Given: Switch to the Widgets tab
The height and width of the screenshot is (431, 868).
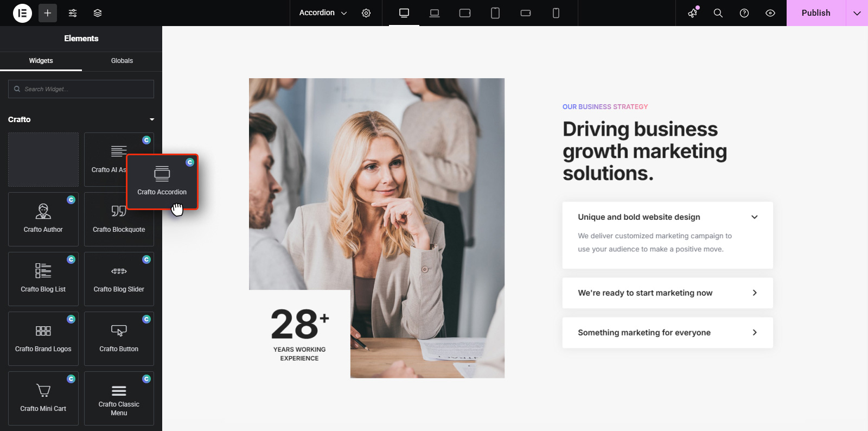Looking at the screenshot, I should [41, 61].
